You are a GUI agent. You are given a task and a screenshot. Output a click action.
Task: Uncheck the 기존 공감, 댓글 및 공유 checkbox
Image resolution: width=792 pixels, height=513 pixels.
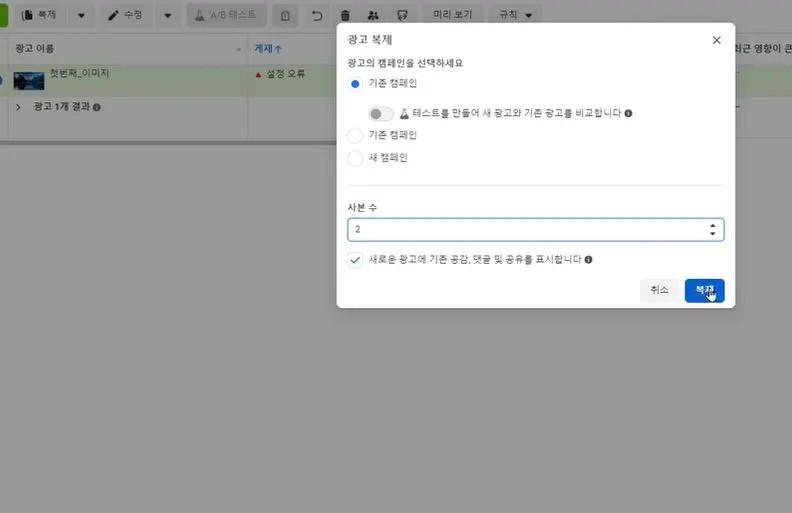(355, 260)
